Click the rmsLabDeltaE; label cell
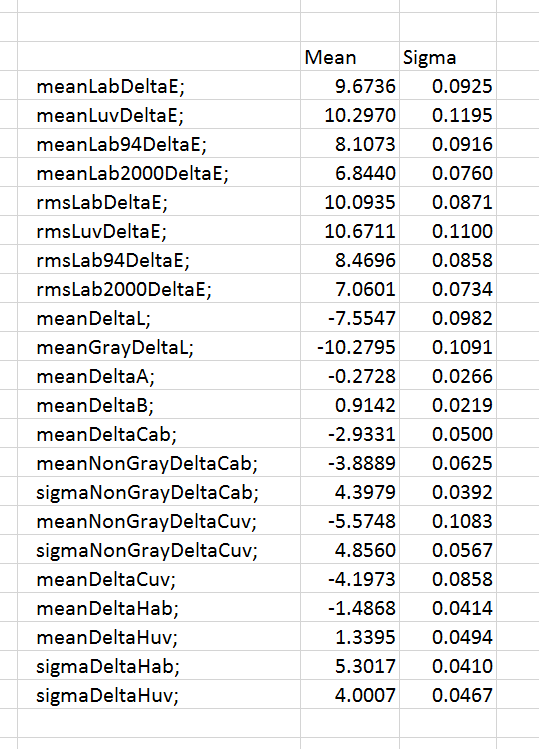 [x=159, y=202]
